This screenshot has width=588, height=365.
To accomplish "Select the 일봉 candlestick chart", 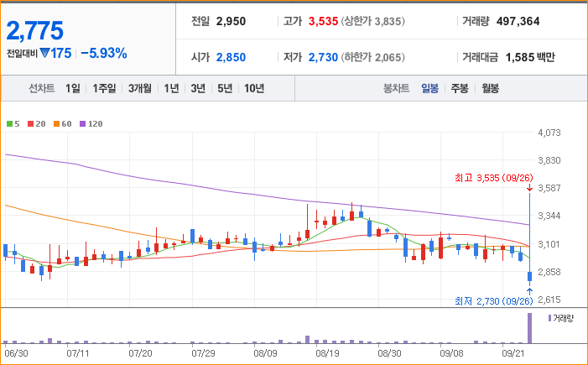I will click(429, 89).
